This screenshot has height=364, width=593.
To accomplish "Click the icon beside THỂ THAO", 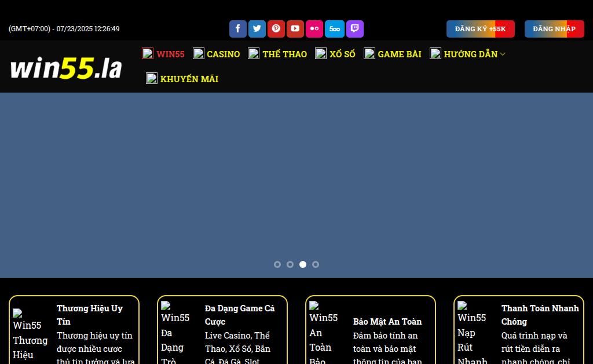I will coord(254,53).
